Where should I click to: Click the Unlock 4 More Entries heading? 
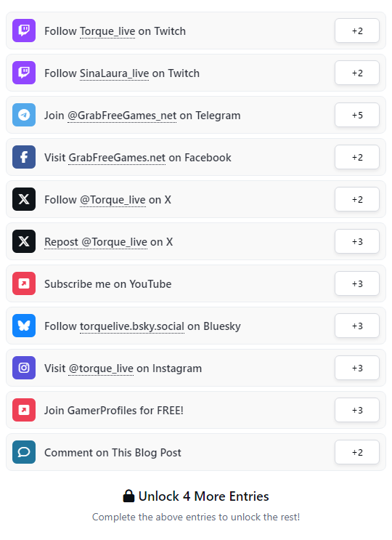tap(196, 496)
